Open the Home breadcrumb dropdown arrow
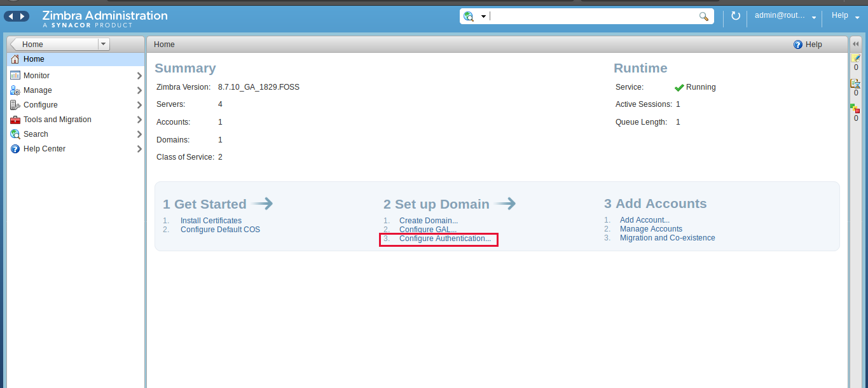The width and height of the screenshot is (868, 388). point(104,45)
